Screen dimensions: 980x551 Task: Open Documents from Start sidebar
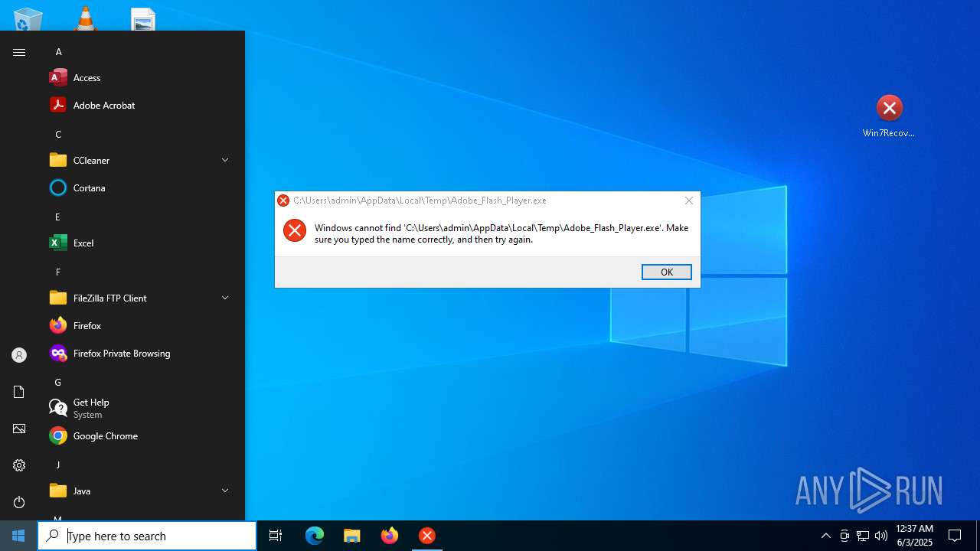coord(19,392)
